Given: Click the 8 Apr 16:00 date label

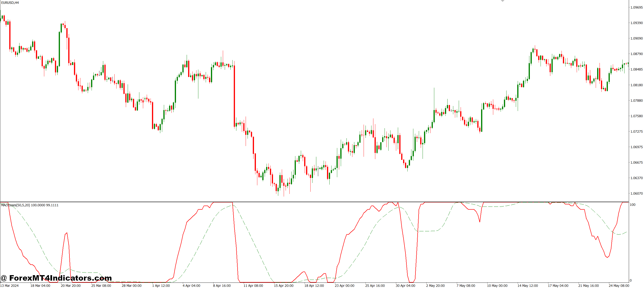Looking at the screenshot, I should point(222,285).
